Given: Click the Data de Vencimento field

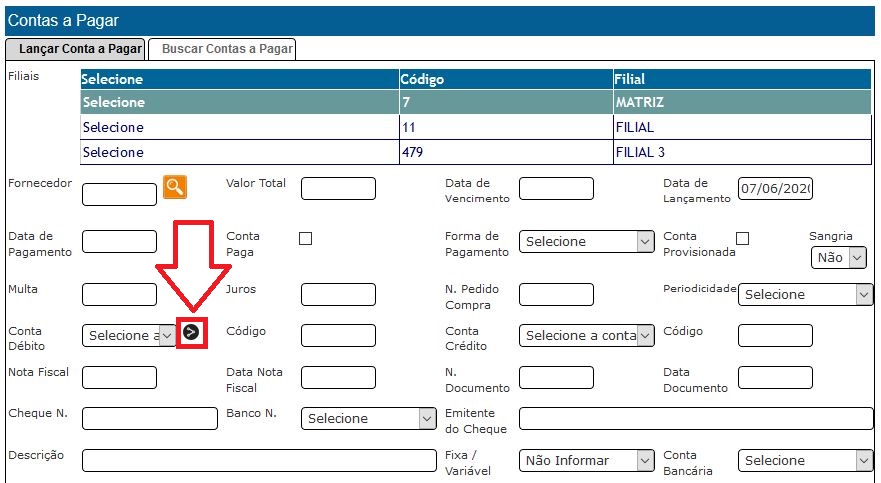Looking at the screenshot, I should click(x=556, y=189).
